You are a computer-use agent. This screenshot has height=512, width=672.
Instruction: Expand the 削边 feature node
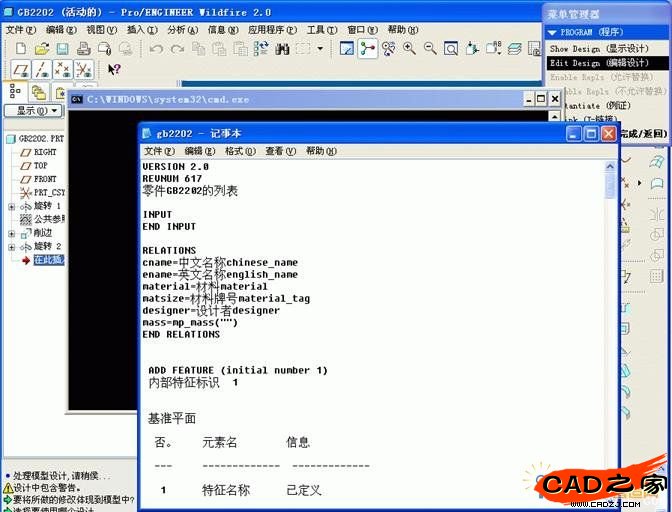[x=12, y=234]
